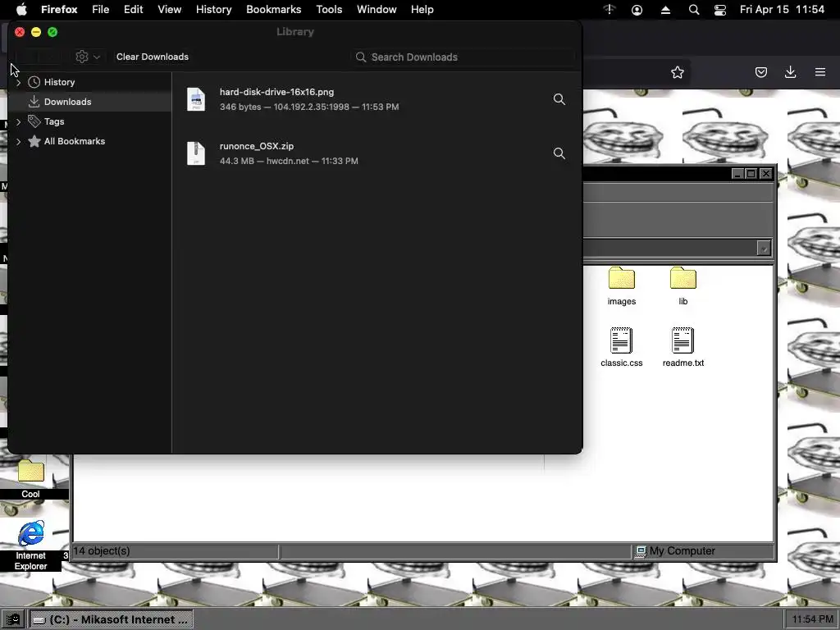Show hard-disk-drive-16x16.png in Finder via magnifier icon

(x=559, y=99)
